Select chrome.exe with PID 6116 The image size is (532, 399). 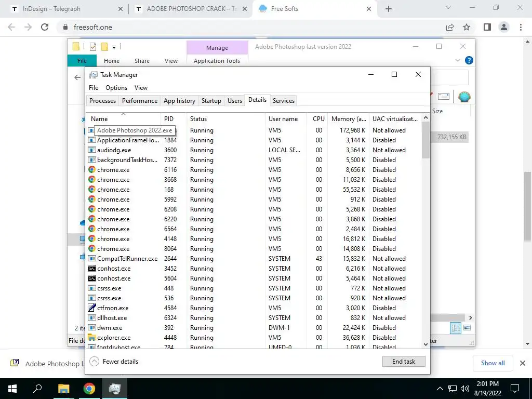tap(254, 170)
